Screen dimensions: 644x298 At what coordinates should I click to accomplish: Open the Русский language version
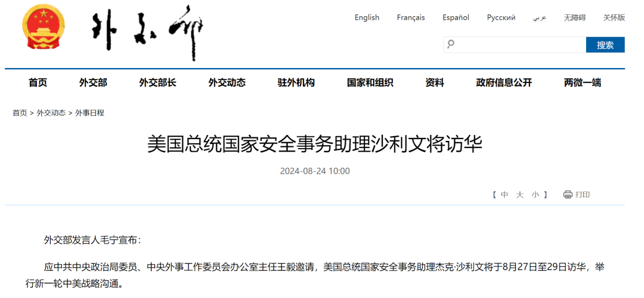pos(501,17)
